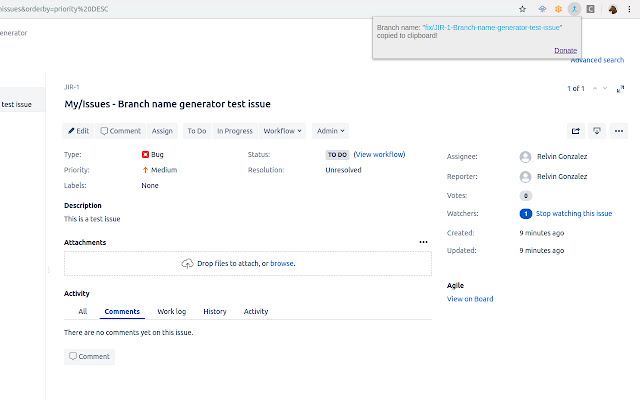Bookmark this page with the star icon

click(x=522, y=8)
